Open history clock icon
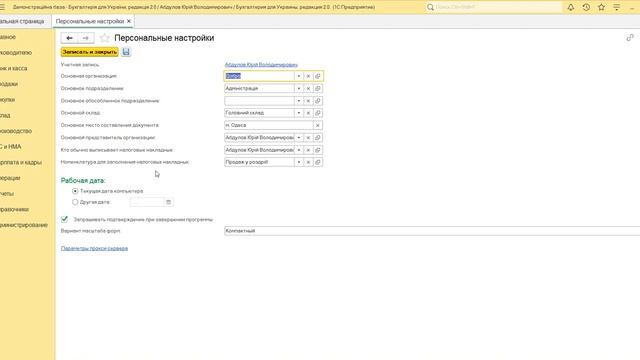 pyautogui.click(x=586, y=7)
